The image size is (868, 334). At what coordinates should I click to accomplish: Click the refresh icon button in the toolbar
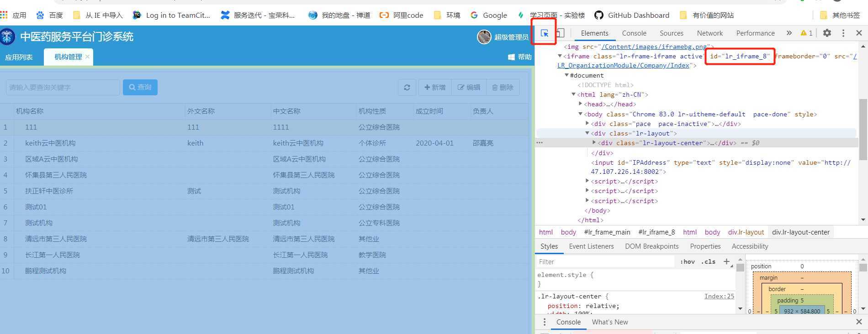click(x=407, y=87)
